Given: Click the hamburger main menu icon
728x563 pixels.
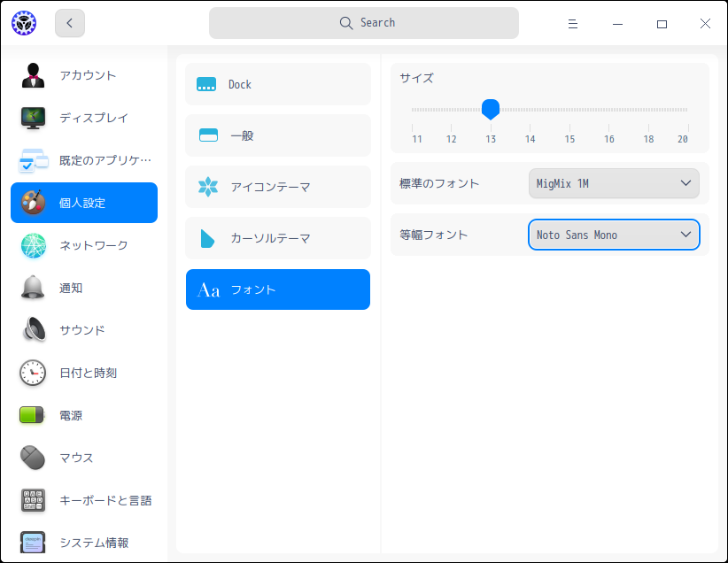Looking at the screenshot, I should tap(573, 24).
